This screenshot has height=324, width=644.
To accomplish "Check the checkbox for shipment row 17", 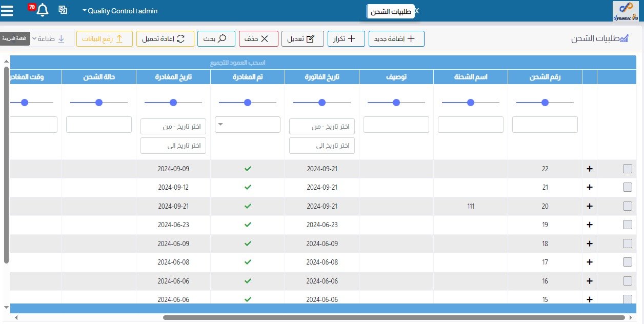I will pos(627,262).
